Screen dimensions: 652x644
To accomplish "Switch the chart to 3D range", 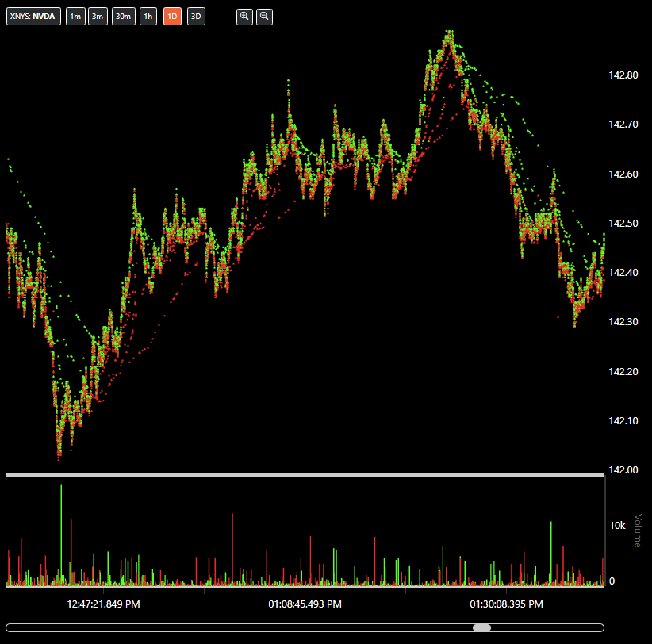I will click(x=196, y=17).
